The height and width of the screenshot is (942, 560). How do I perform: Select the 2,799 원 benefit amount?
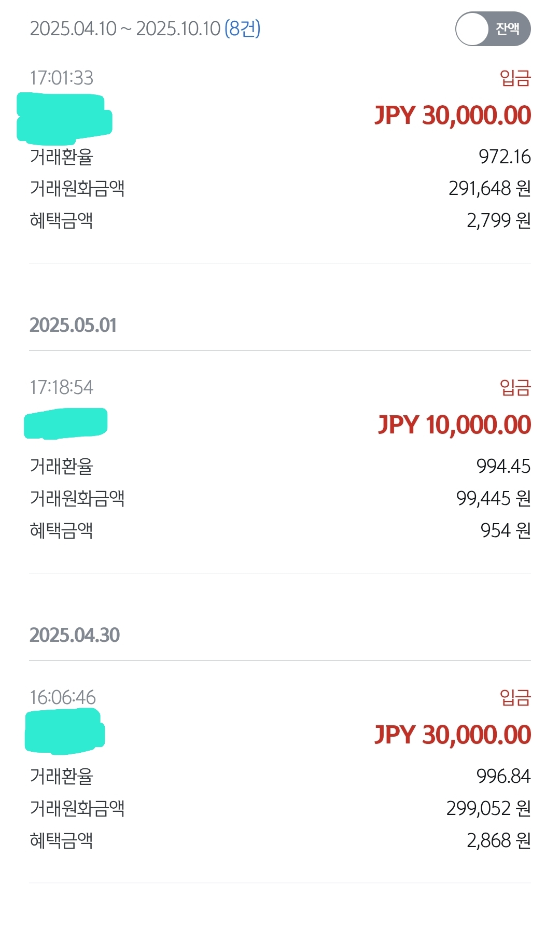[x=498, y=220]
